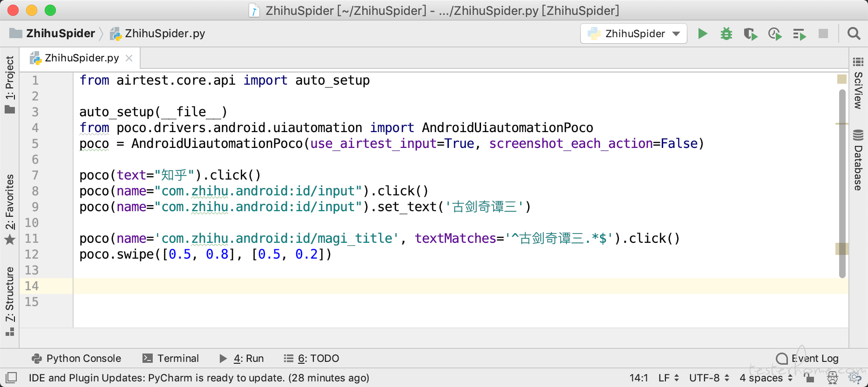Toggle tool window quick-access icon at bottom-left
The image size is (868, 387).
coord(11,377)
